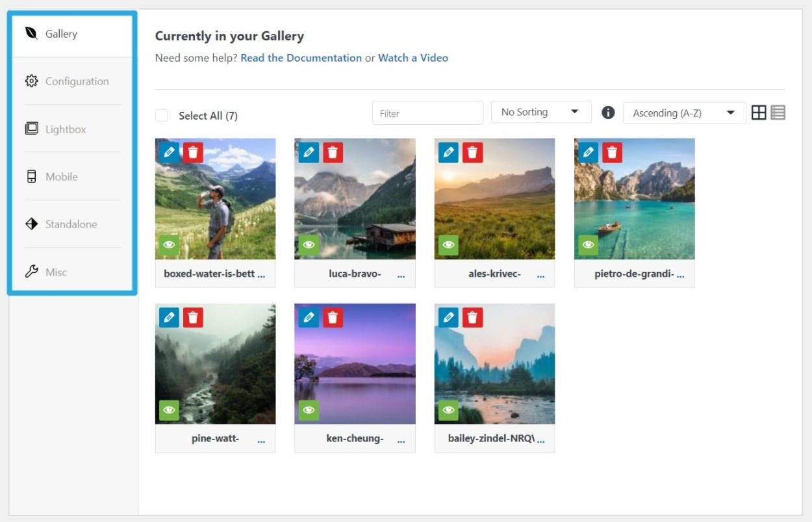This screenshot has width=812, height=522.
Task: Toggle visibility eye on boxed-water-is-bett image
Action: click(169, 245)
